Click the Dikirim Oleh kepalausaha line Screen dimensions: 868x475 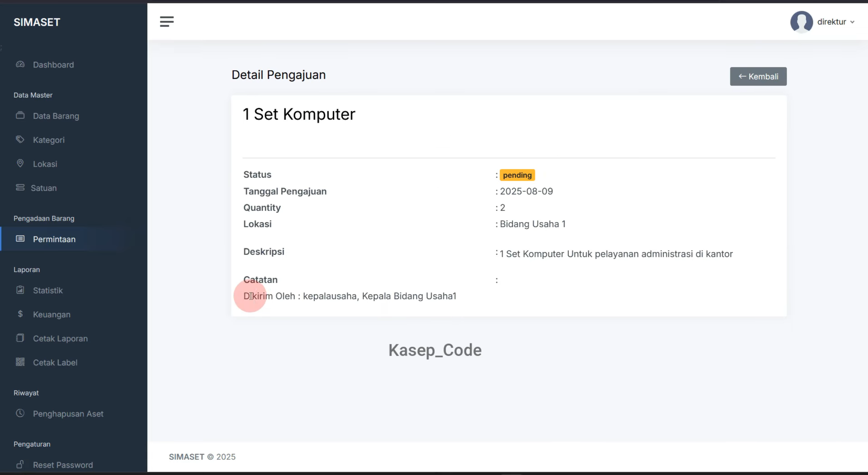point(350,296)
